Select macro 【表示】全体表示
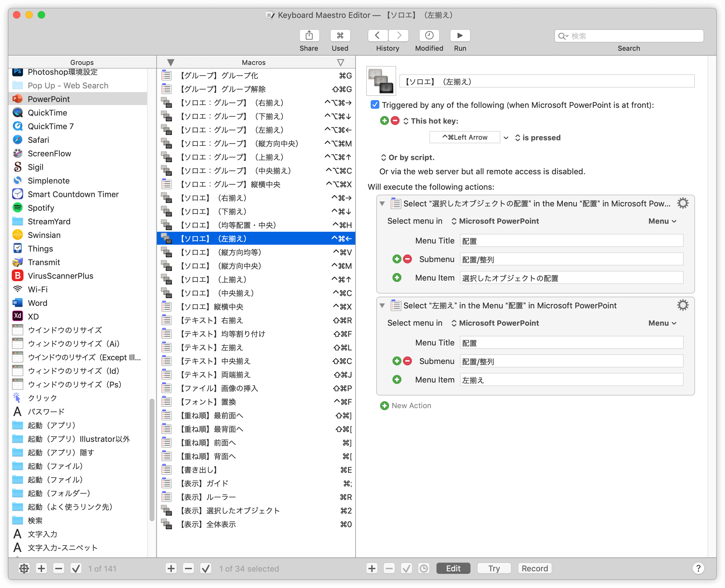Screen dimensions: 725x588 [256, 524]
